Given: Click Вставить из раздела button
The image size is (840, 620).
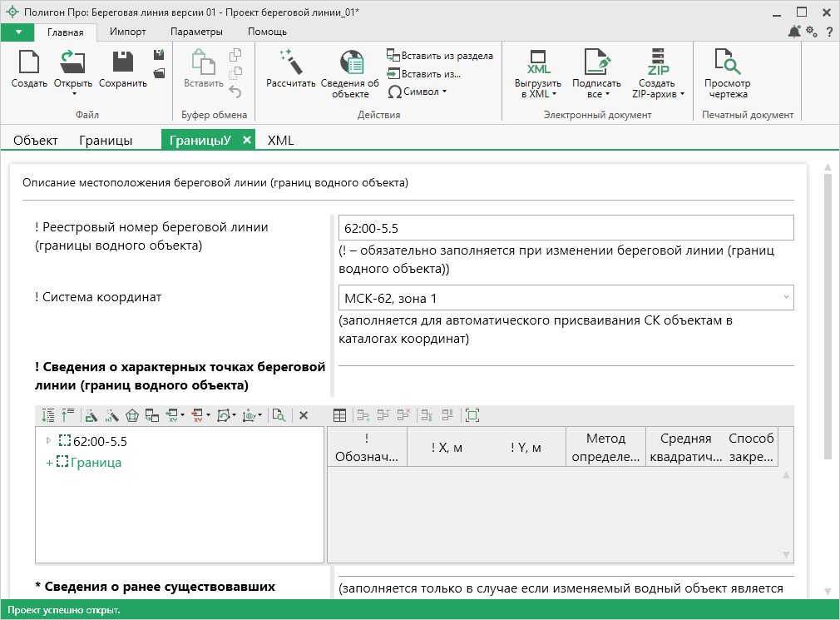Looking at the screenshot, I should (440, 56).
